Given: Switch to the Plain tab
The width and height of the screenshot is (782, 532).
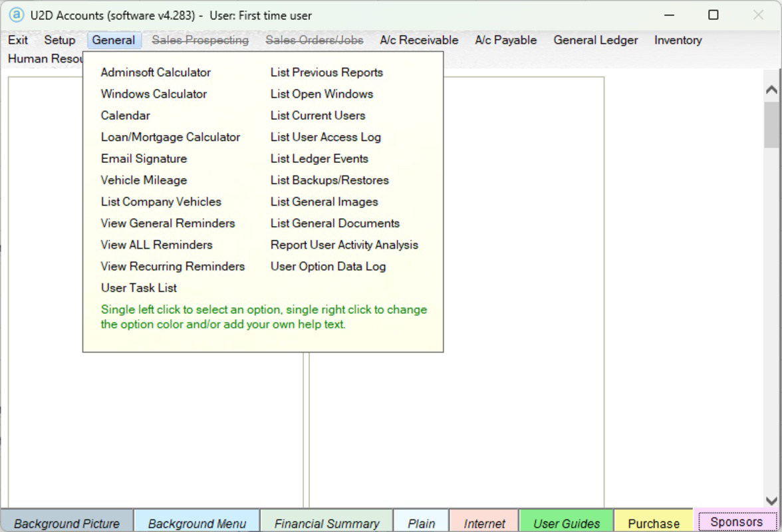Looking at the screenshot, I should click(422, 521).
